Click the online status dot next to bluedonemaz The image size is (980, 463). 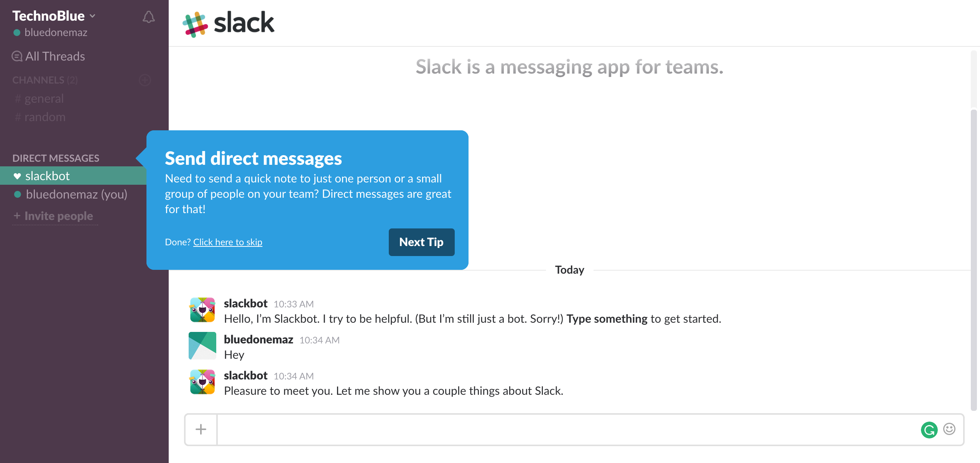point(17,33)
